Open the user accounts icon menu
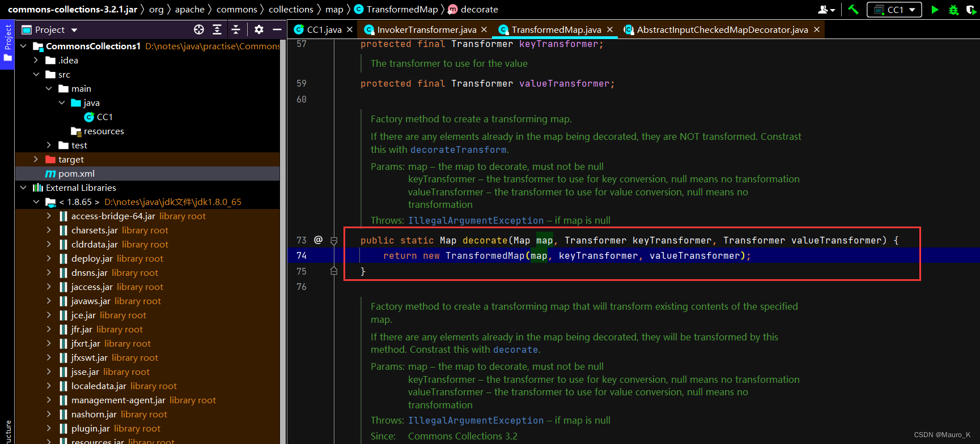The image size is (980, 444). click(826, 10)
